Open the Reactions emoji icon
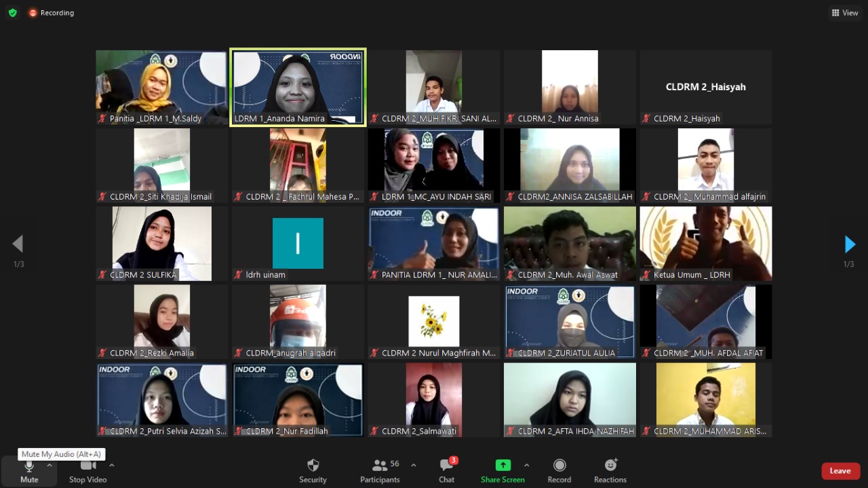The width and height of the screenshot is (868, 488). 610,466
